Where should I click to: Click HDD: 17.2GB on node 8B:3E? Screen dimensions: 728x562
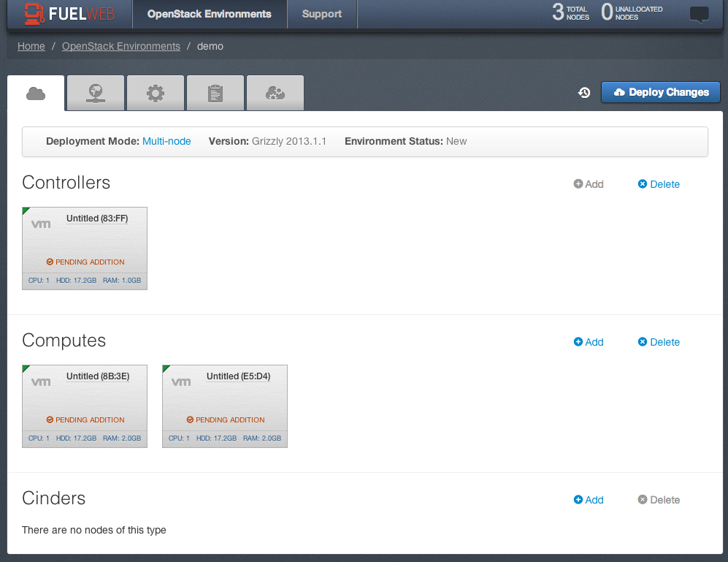pyautogui.click(x=76, y=438)
